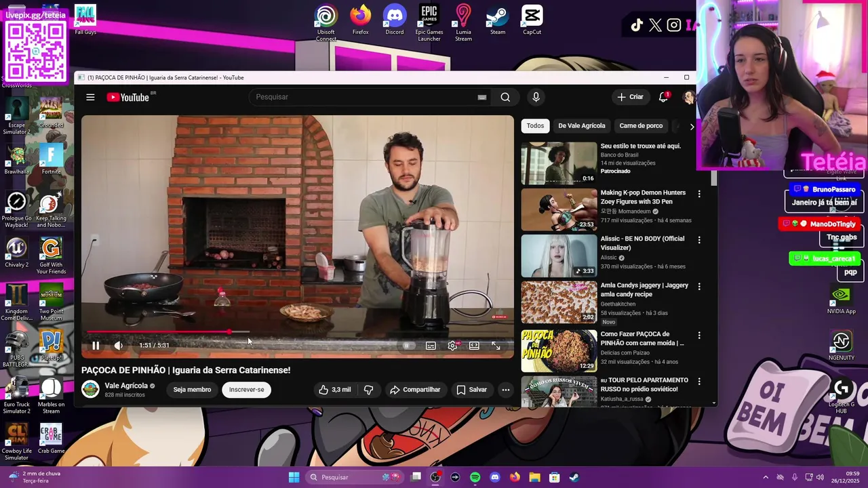868x488 pixels.
Task: Toggle subtitles/closed captions in the player
Action: pyautogui.click(x=431, y=346)
